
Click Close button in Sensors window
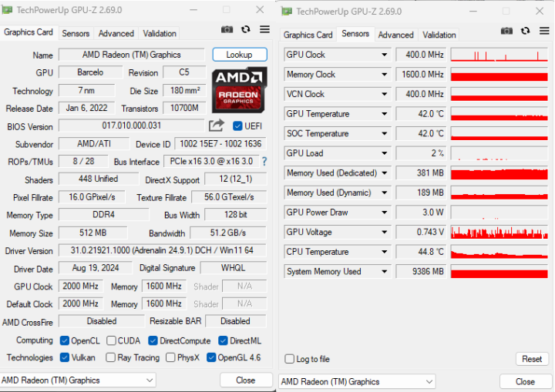(x=525, y=382)
